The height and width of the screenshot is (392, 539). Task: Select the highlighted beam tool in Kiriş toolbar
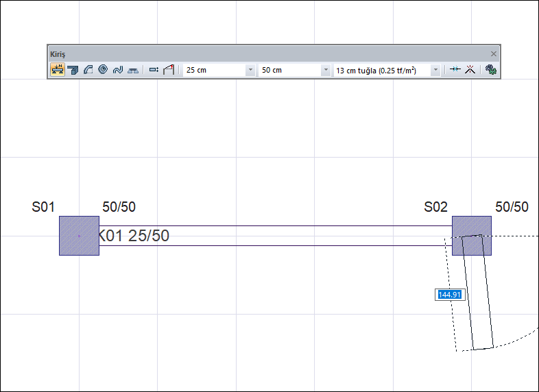tap(58, 70)
